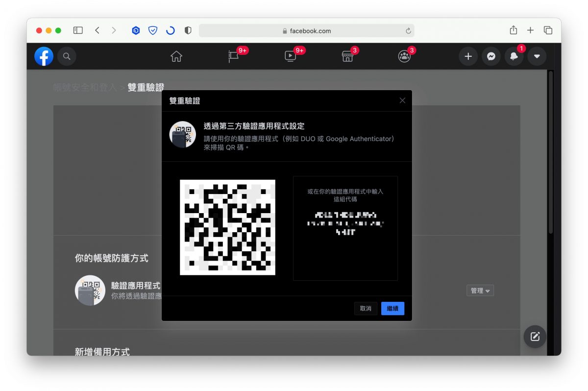
Task: Open the Marketplace storefront icon
Action: point(347,56)
